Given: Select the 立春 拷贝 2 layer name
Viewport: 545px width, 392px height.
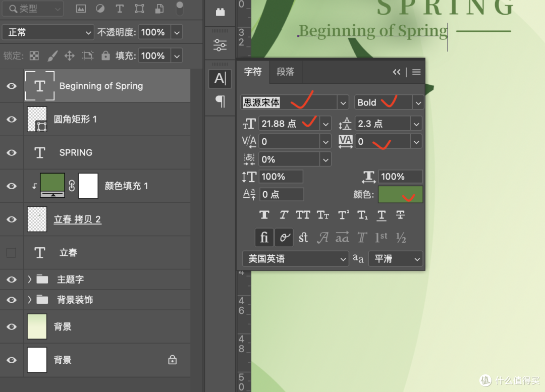Looking at the screenshot, I should 78,219.
